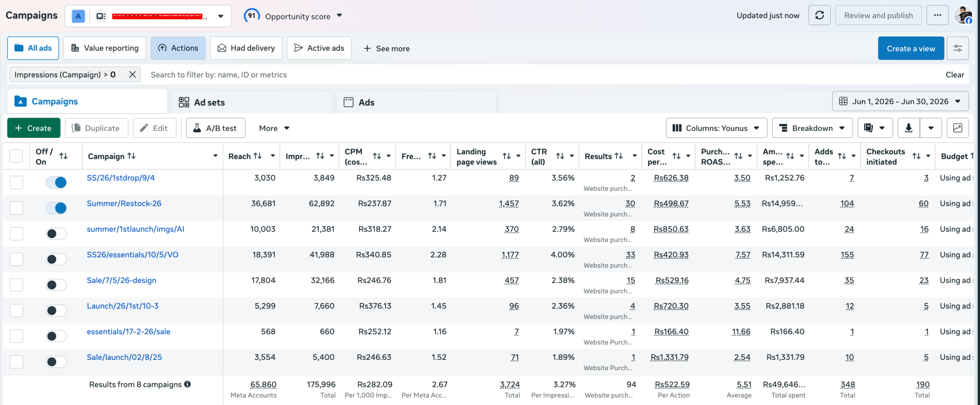Click the refresh data icon button
Screen dimensions: 980x405
click(x=819, y=15)
